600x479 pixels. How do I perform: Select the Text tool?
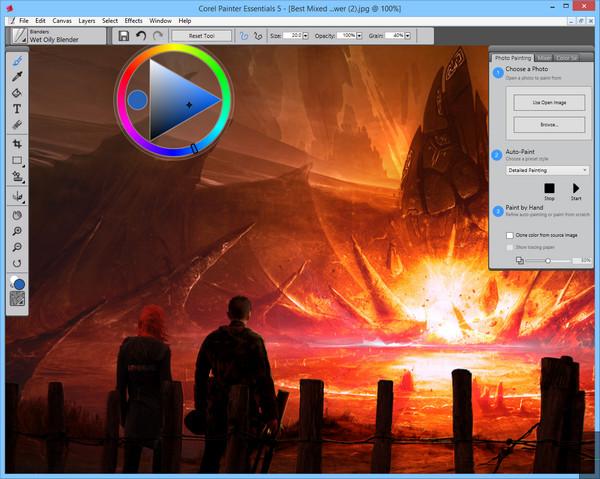[17, 109]
